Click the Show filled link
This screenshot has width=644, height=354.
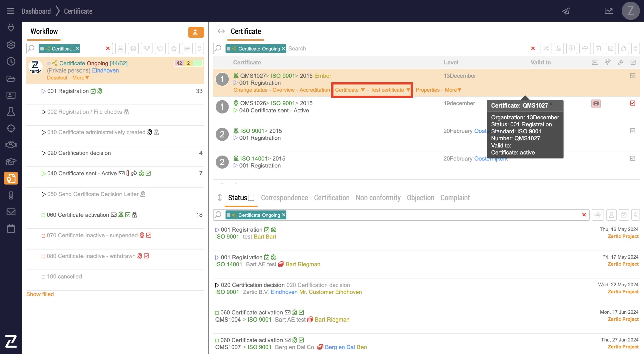click(x=40, y=294)
